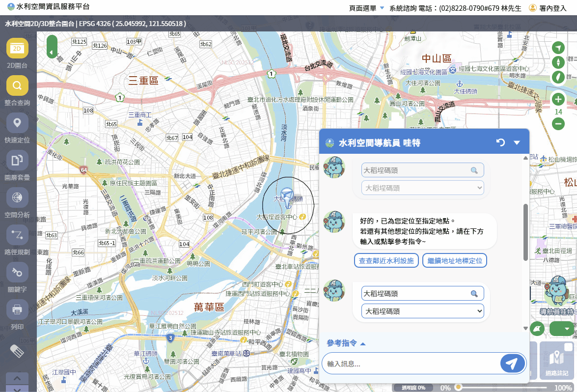Collapse the 參考指令 section
The image size is (577, 392).
[345, 343]
